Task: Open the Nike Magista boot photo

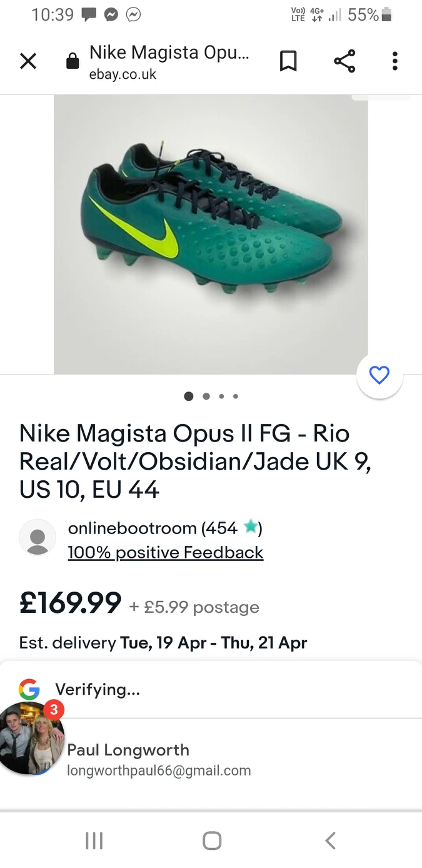Action: point(211,235)
